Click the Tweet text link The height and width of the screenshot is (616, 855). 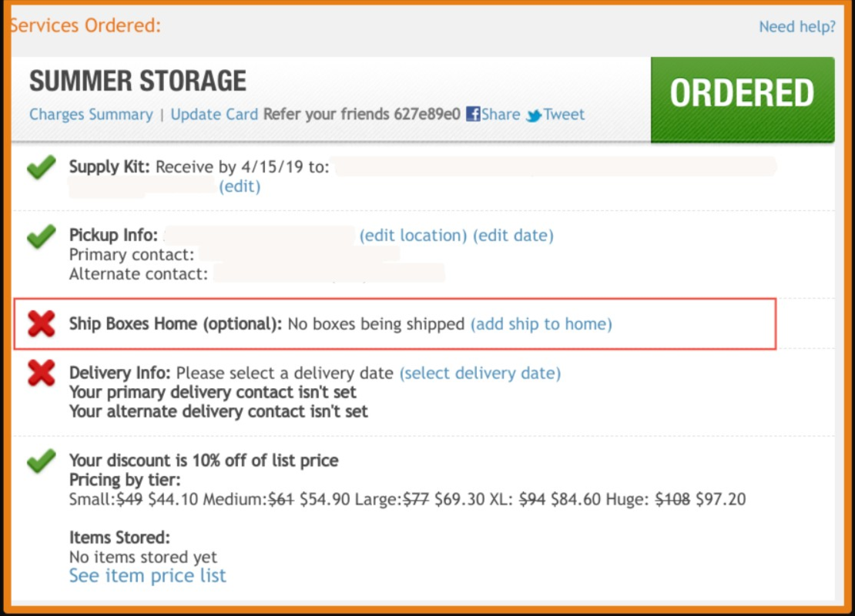click(564, 115)
